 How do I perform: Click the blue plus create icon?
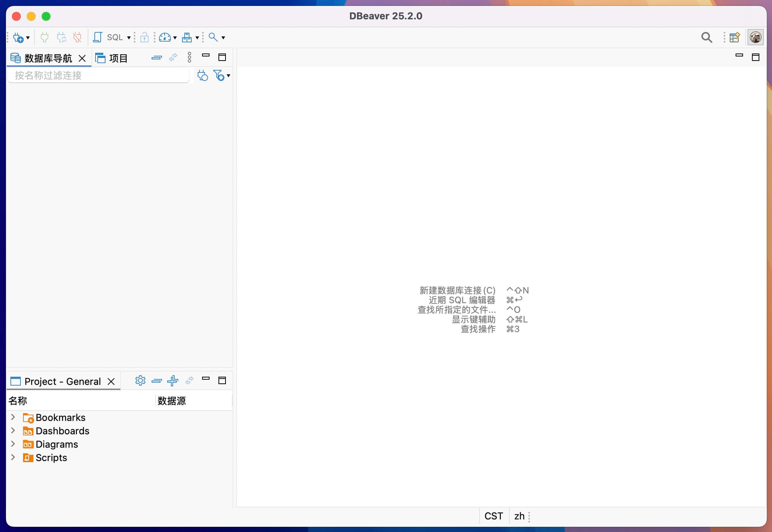pos(173,381)
